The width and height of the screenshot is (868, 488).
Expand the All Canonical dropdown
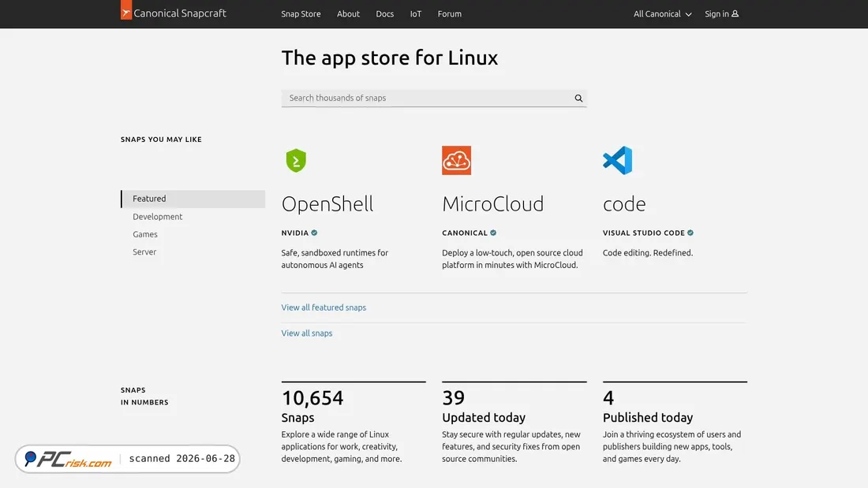tap(663, 14)
